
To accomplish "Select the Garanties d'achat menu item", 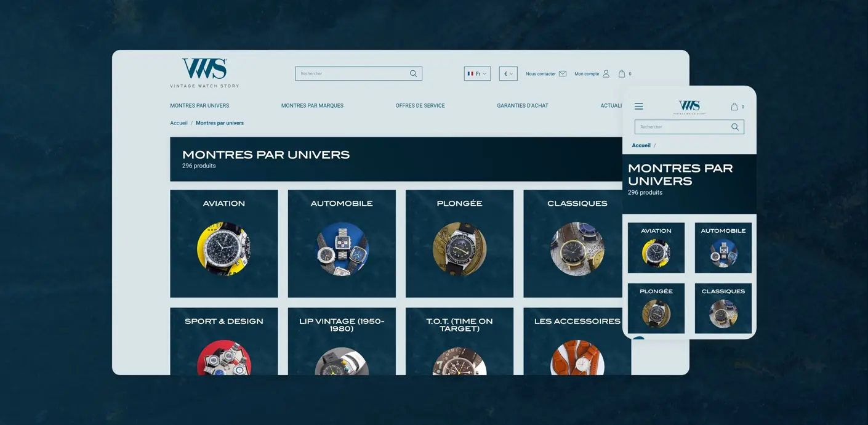I will click(522, 106).
